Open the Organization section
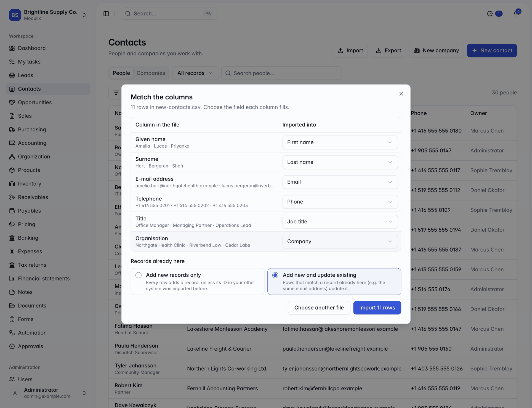The height and width of the screenshot is (408, 532). (x=48, y=157)
